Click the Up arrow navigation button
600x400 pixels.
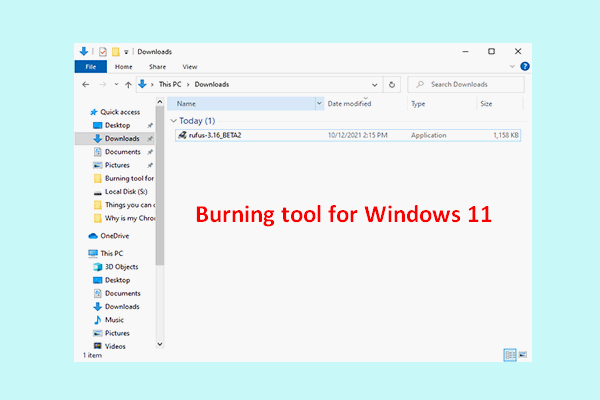pos(130,85)
